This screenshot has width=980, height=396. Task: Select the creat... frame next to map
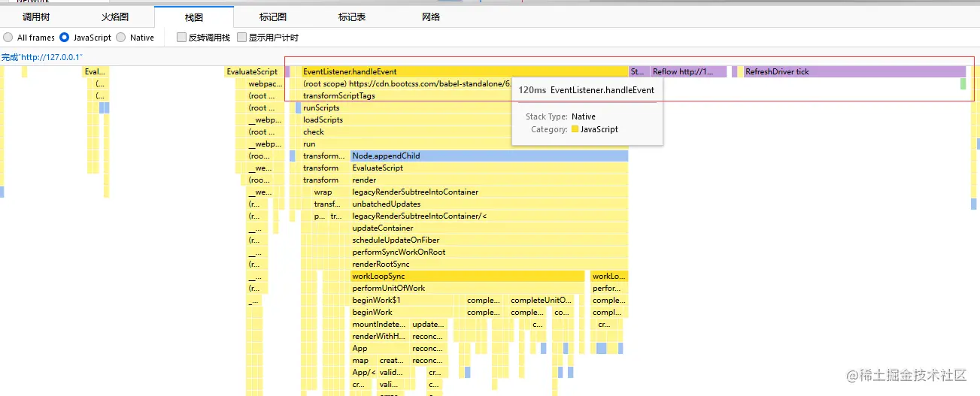click(x=393, y=361)
